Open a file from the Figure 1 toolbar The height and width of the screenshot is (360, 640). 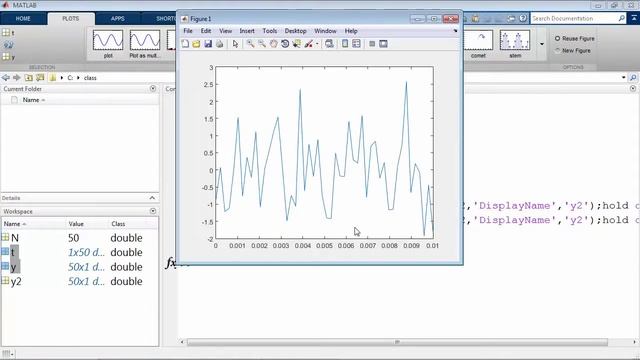(196, 44)
